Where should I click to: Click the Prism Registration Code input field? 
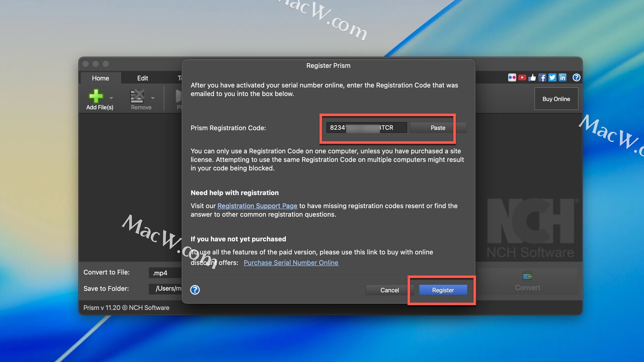click(366, 128)
